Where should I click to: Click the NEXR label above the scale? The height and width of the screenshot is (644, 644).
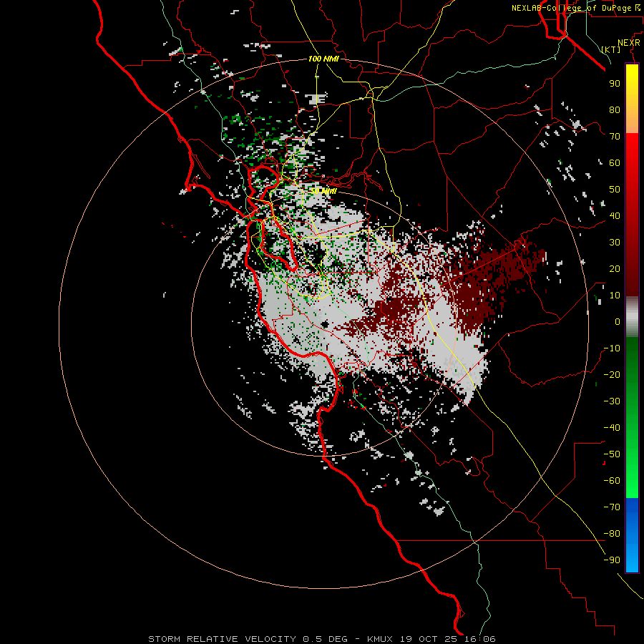628,43
